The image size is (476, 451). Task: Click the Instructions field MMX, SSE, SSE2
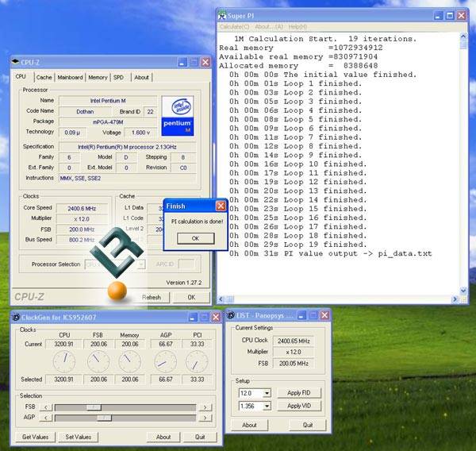pyautogui.click(x=127, y=179)
